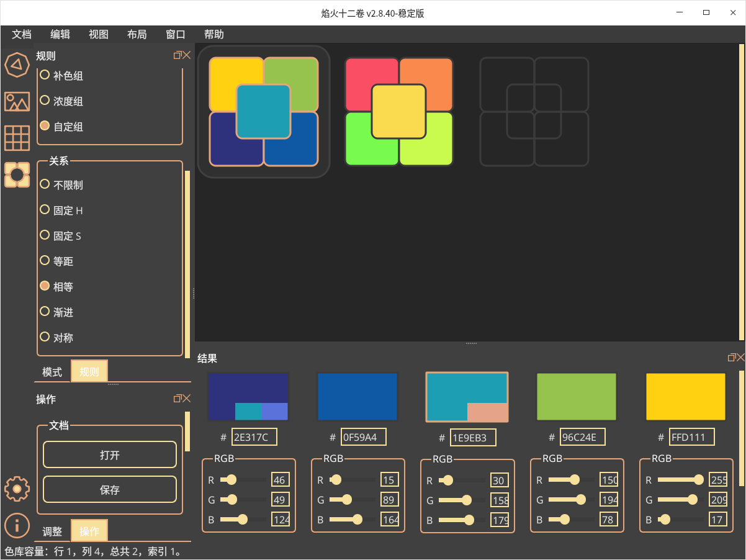Float the 规则 panel using its undock icon
746x560 pixels.
(177, 55)
